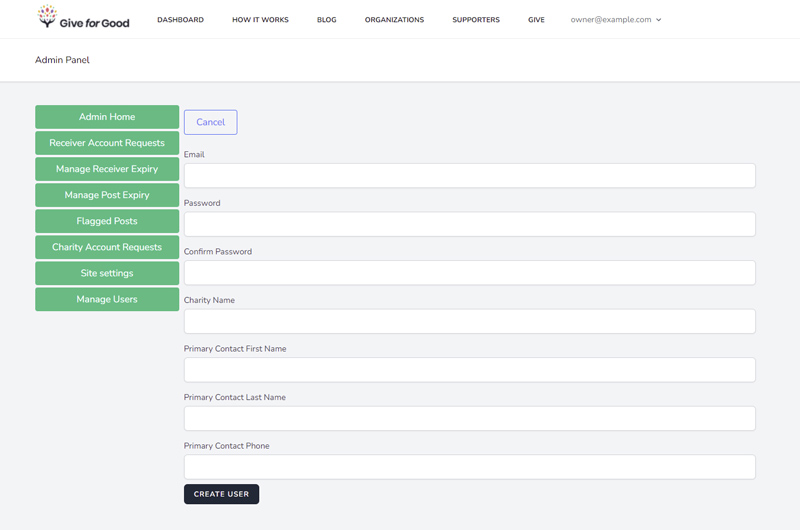Go to Dashboard in the top navigation

pyautogui.click(x=180, y=19)
